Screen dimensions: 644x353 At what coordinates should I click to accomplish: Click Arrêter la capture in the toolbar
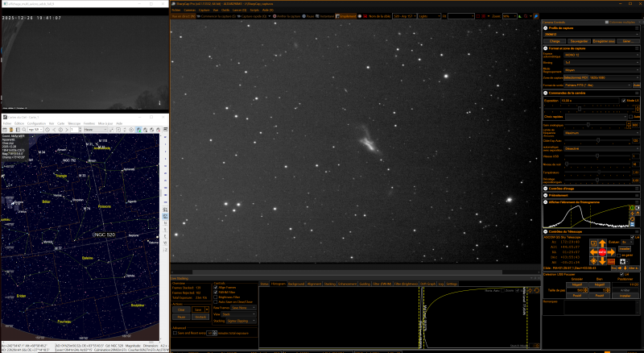point(287,16)
